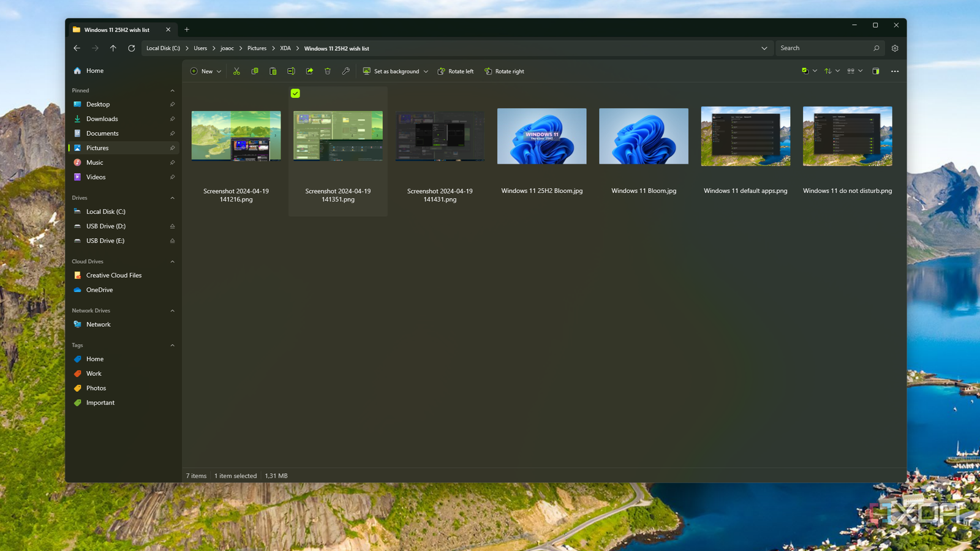The height and width of the screenshot is (551, 980).
Task: Click the Rename icon in the toolbar
Action: tap(291, 71)
